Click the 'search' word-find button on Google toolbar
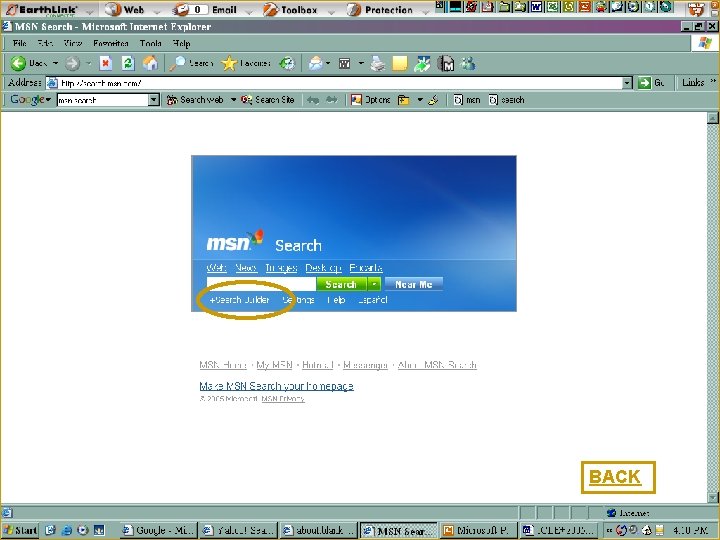Image resolution: width=720 pixels, height=540 pixels. (x=506, y=100)
